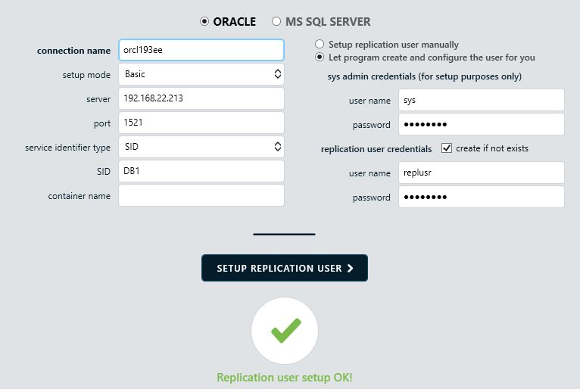Screen dimensions: 580x392
Task: Click the chevron arrow on setup button
Action: pos(350,268)
